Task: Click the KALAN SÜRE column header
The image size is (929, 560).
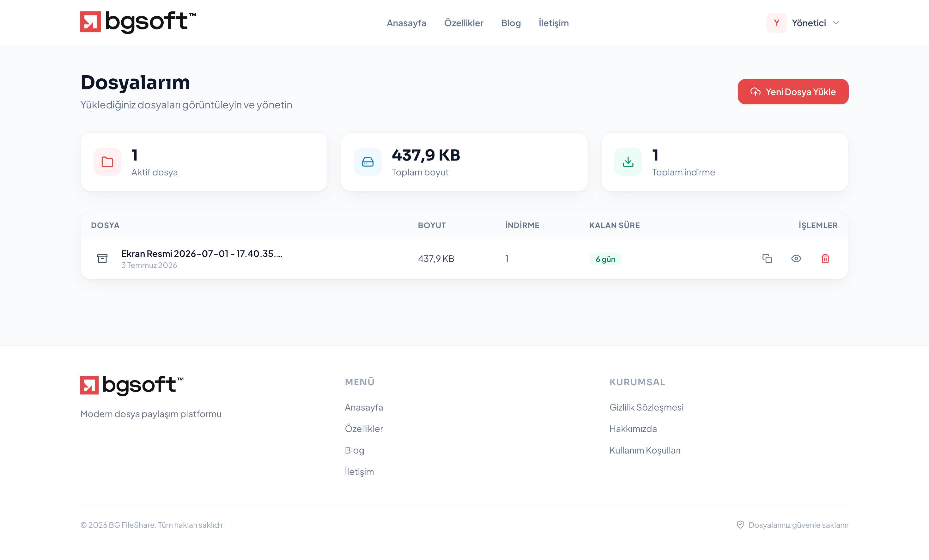Action: (615, 226)
